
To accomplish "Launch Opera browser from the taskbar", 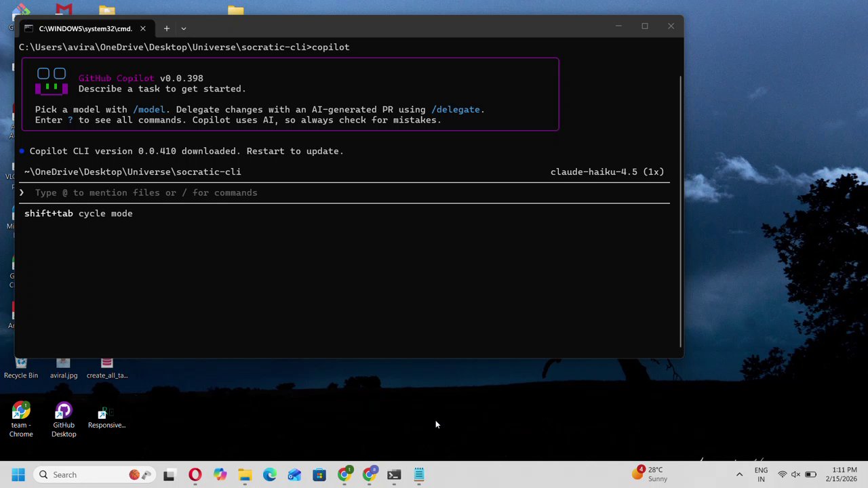I will click(x=195, y=474).
